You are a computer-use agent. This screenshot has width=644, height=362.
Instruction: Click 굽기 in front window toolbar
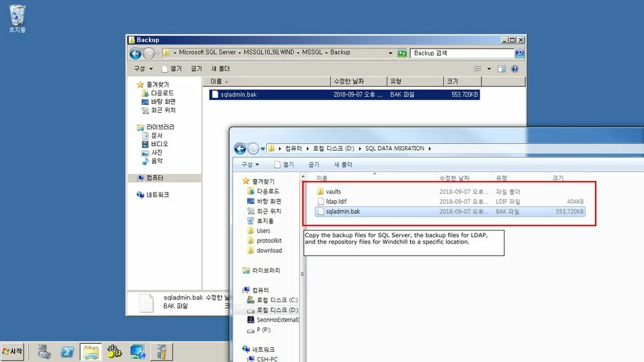pyautogui.click(x=314, y=165)
